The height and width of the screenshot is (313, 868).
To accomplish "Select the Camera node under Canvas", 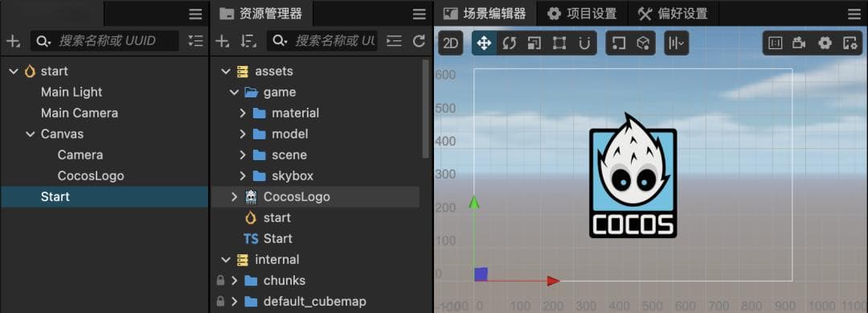I will click(80, 155).
